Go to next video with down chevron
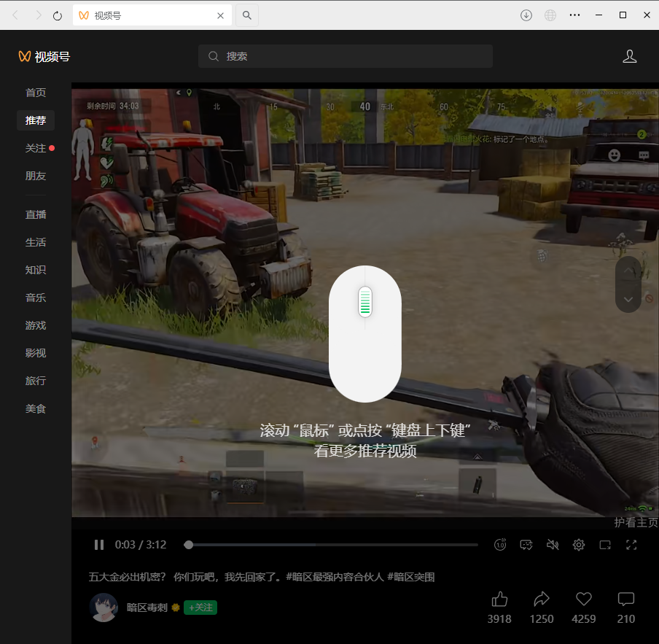The image size is (659, 644). pyautogui.click(x=628, y=299)
